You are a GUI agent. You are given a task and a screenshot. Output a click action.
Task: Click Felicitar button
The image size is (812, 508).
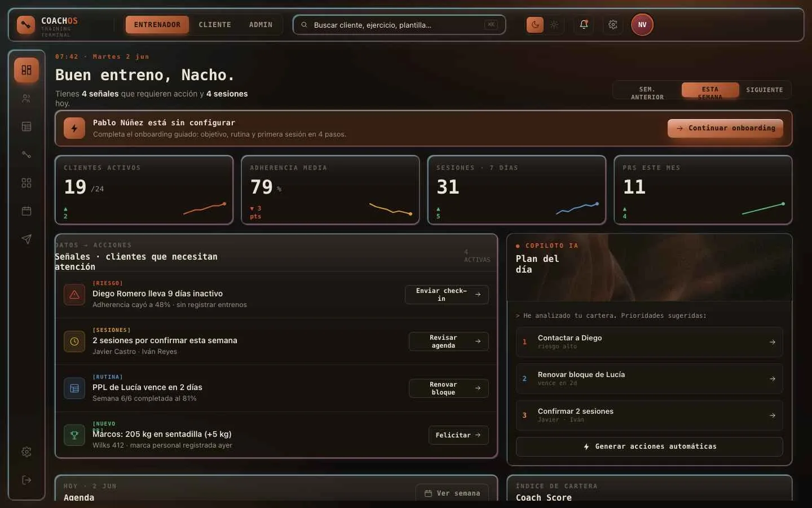458,435
